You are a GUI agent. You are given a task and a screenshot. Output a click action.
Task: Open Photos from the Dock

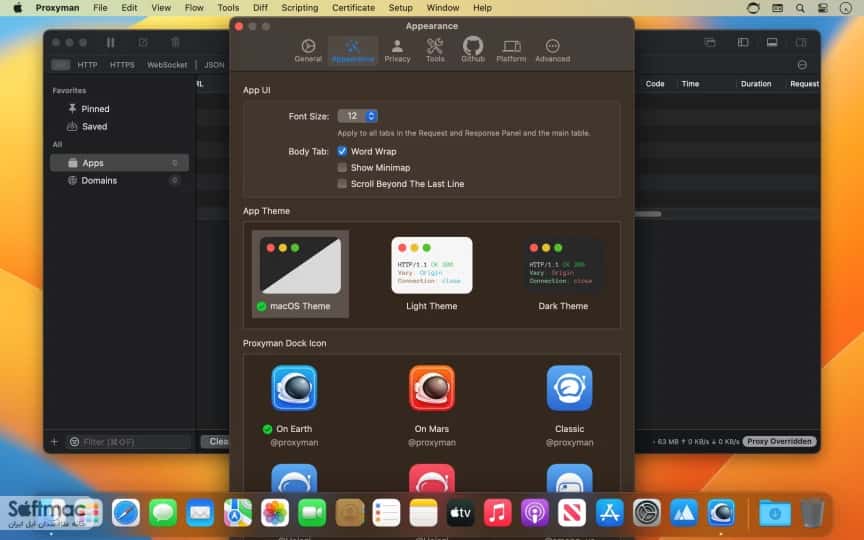pos(274,513)
